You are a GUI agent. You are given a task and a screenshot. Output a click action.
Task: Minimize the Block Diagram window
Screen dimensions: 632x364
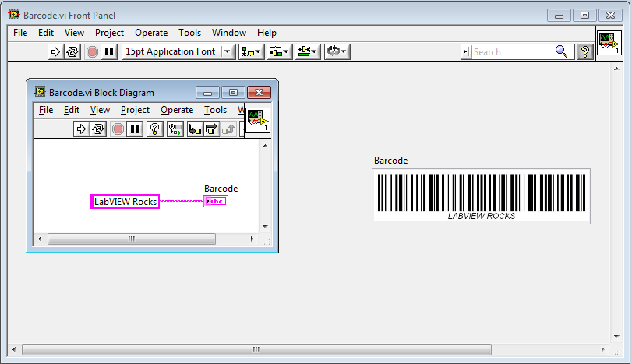click(207, 93)
